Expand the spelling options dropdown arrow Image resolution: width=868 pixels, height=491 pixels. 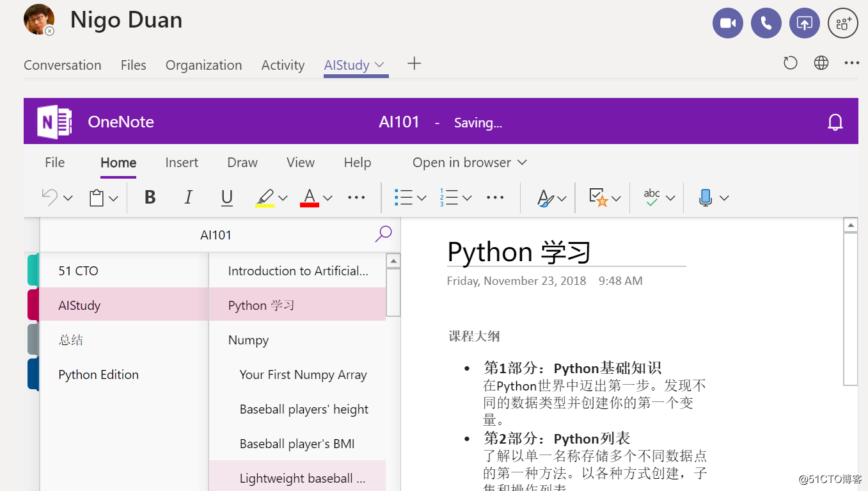670,198
